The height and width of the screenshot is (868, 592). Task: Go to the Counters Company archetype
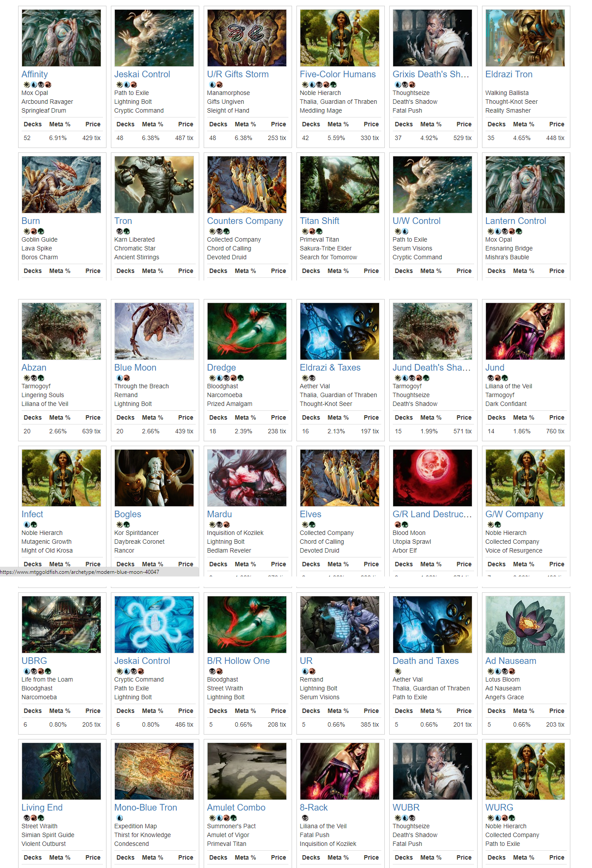pyautogui.click(x=245, y=221)
